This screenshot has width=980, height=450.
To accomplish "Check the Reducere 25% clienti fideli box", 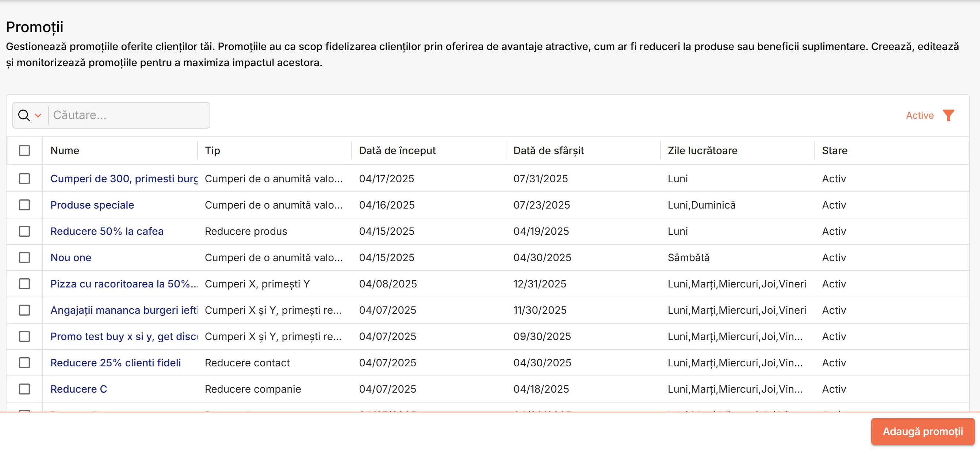I will (x=24, y=362).
